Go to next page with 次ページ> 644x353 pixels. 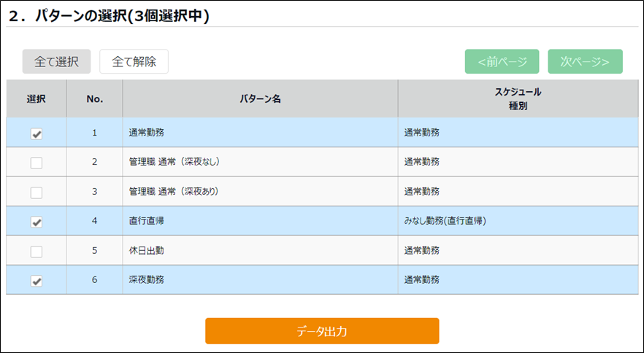point(586,61)
